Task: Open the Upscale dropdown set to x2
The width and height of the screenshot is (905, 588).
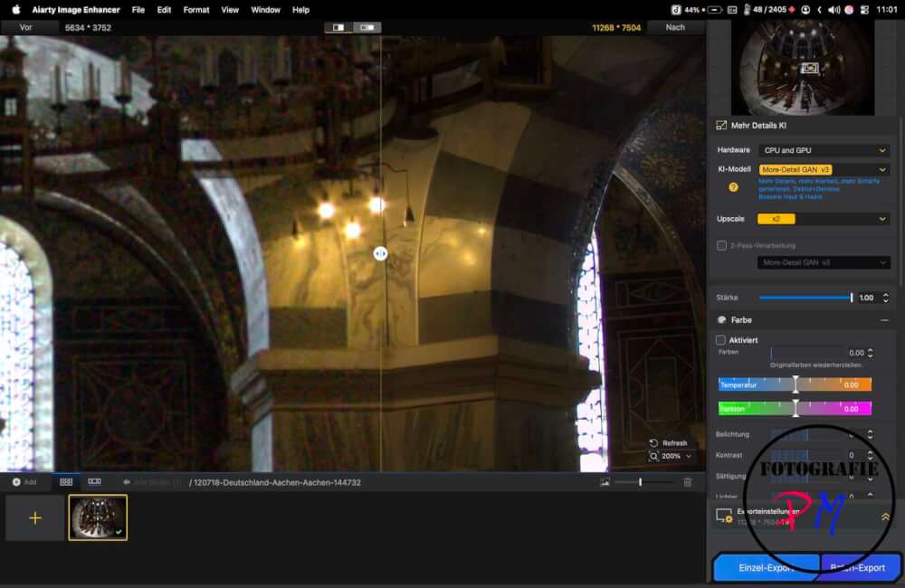Action: coord(822,218)
